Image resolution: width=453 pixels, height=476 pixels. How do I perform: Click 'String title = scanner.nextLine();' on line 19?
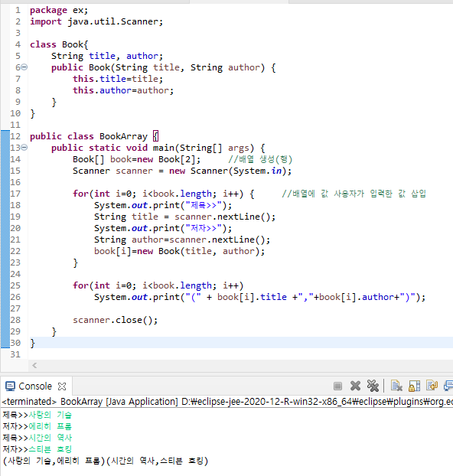(184, 217)
